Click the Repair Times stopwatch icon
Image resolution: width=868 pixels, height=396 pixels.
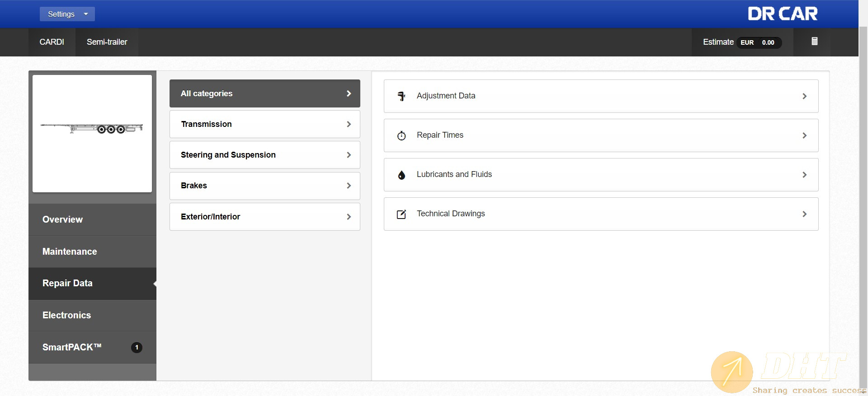coord(401,135)
